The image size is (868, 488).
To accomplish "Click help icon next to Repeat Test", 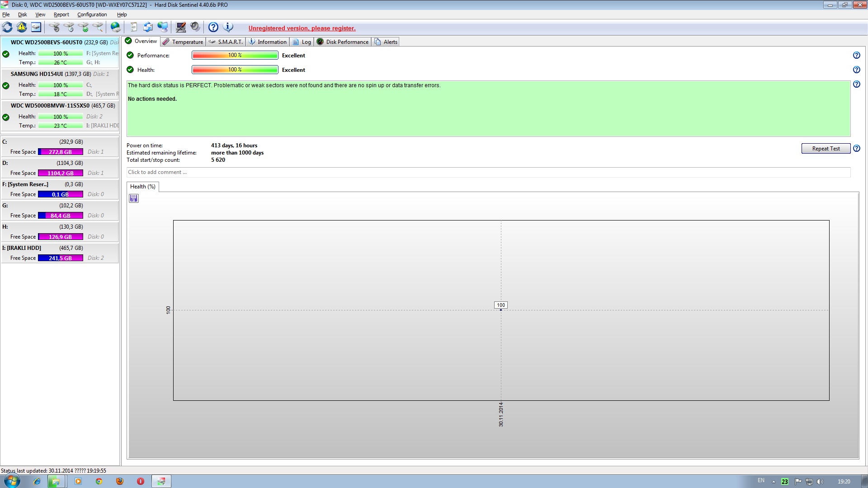I will (856, 148).
